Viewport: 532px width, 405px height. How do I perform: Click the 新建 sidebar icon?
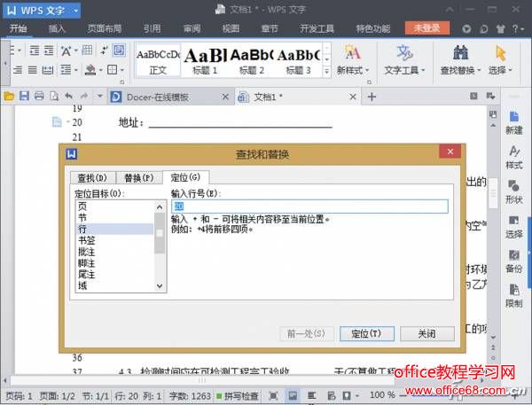pos(514,122)
